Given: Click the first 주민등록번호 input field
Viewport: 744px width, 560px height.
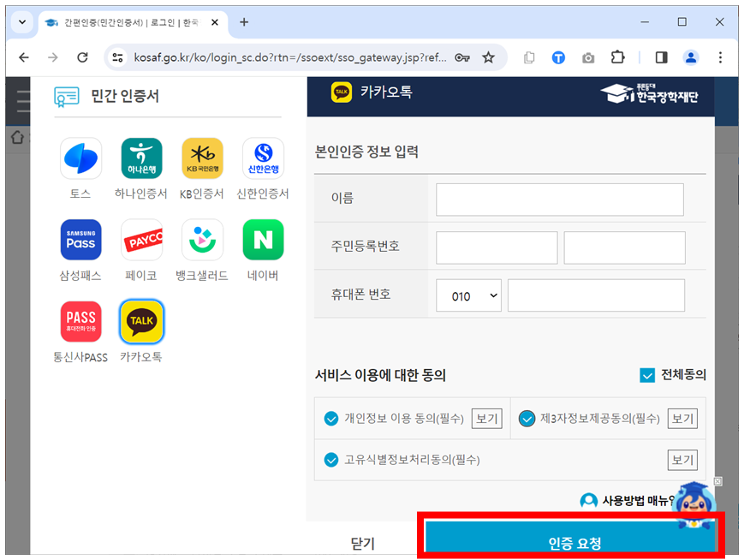Looking at the screenshot, I should pyautogui.click(x=497, y=247).
